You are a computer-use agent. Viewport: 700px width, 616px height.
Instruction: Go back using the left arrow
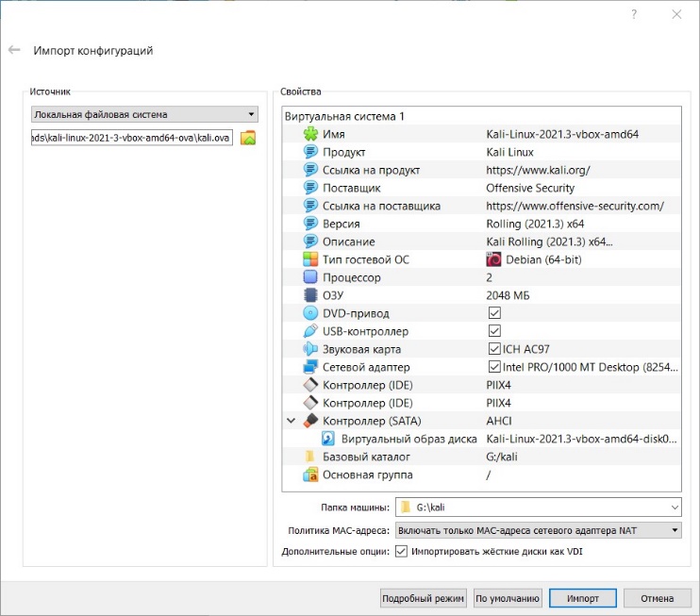point(14,50)
